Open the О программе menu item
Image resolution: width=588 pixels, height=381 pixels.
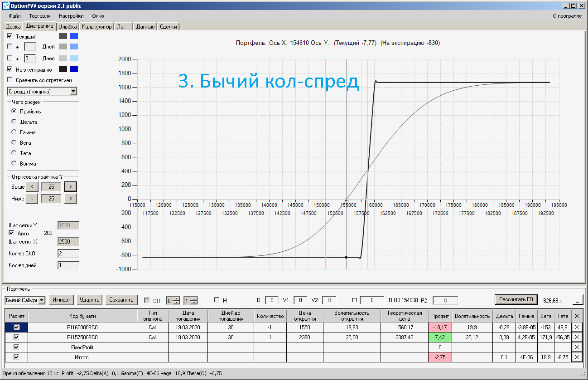[567, 16]
